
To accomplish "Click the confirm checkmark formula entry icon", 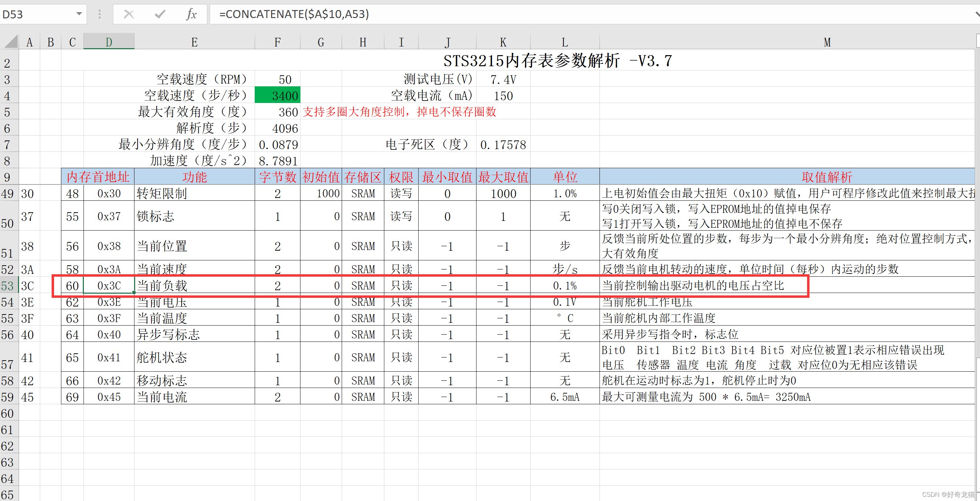I will pyautogui.click(x=160, y=15).
